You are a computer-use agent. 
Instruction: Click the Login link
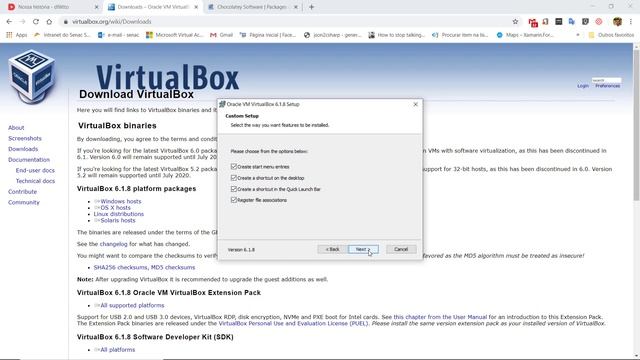[x=583, y=86]
